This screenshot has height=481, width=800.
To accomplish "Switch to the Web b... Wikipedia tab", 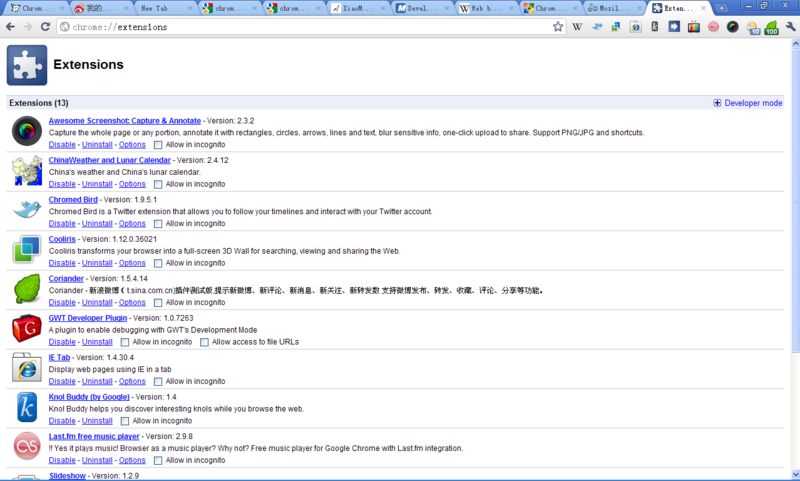I will tap(486, 8).
